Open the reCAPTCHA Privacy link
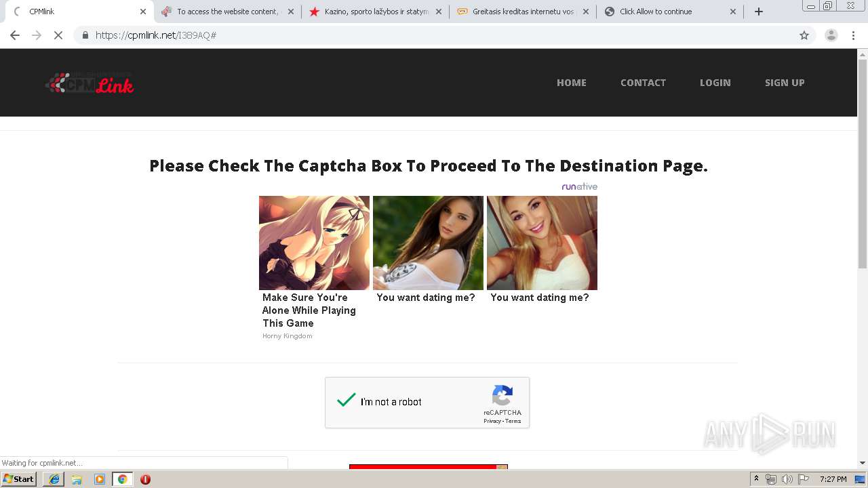 (x=492, y=421)
